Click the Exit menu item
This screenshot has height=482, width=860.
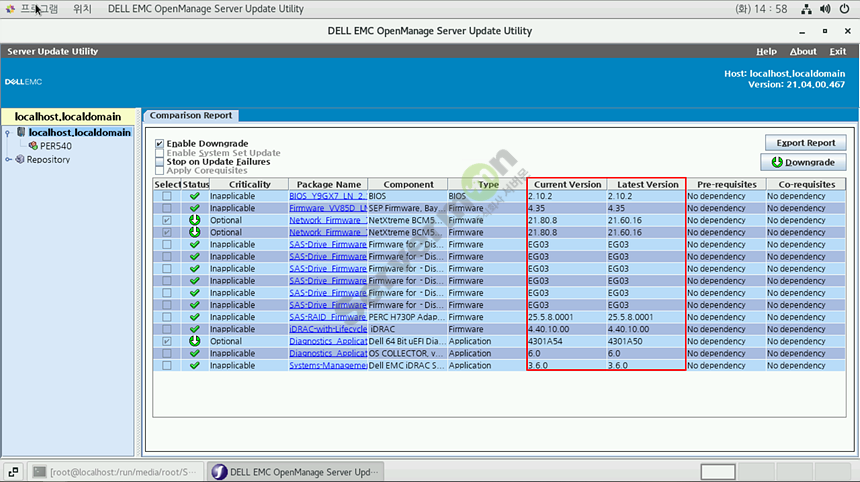tap(838, 52)
